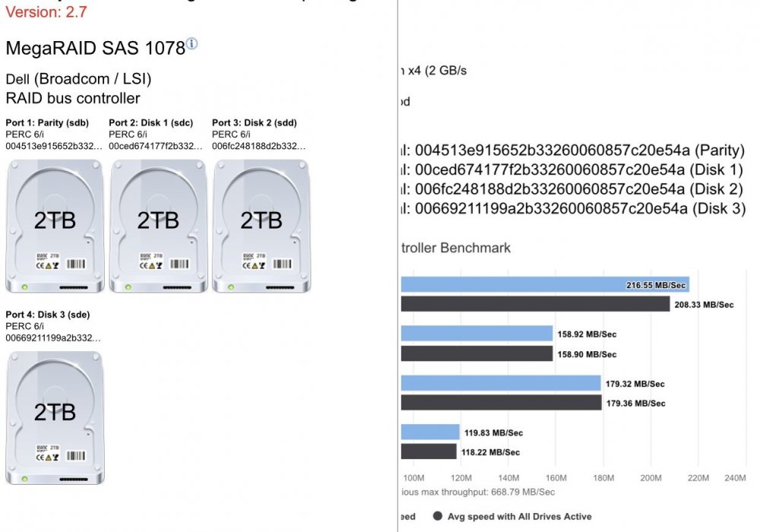Click the blue 216.55 MB/Sec bar

click(x=545, y=284)
